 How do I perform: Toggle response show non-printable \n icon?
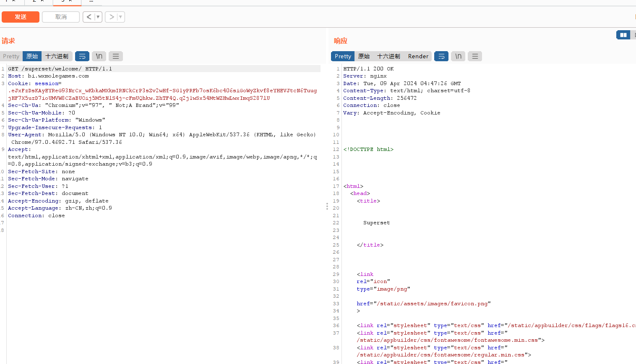458,56
